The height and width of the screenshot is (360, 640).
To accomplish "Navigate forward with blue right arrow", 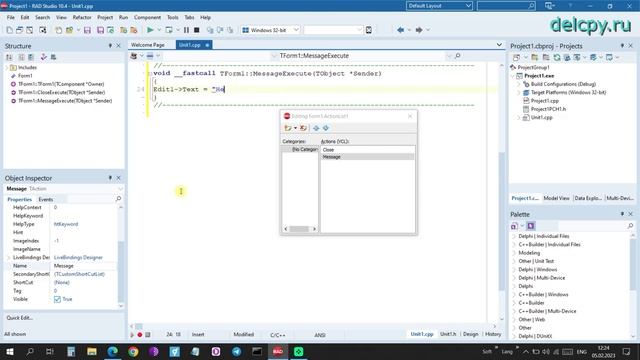I will click(419, 30).
